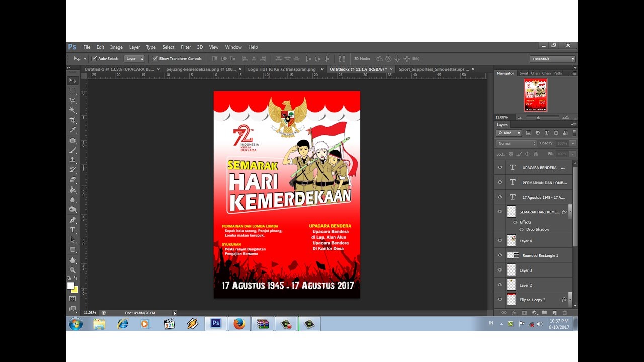This screenshot has width=644, height=362.
Task: Filter layers by type (T) icon
Action: pos(547,133)
